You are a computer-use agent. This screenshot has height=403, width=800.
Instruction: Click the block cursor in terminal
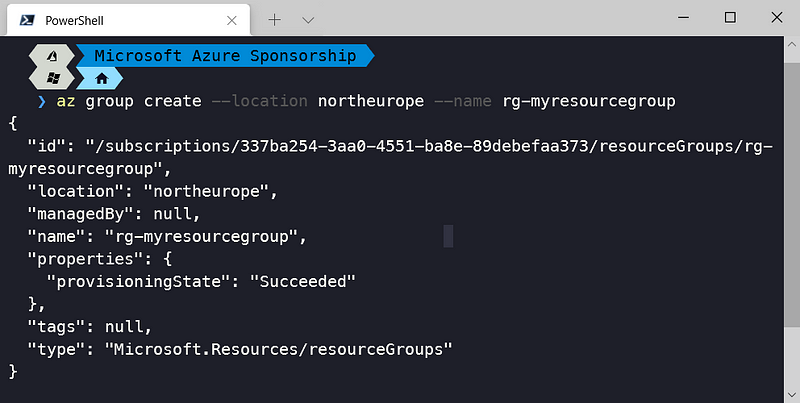448,236
